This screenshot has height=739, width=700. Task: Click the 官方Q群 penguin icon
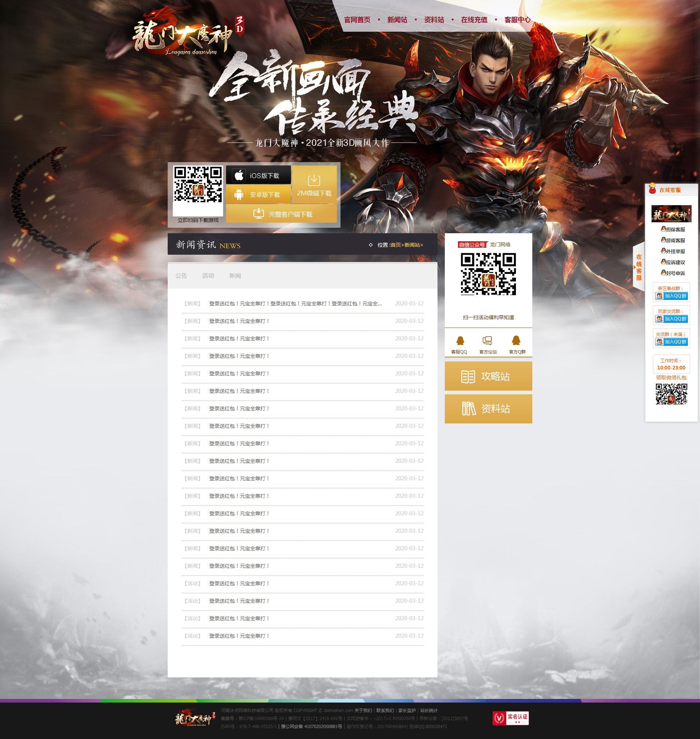(516, 340)
